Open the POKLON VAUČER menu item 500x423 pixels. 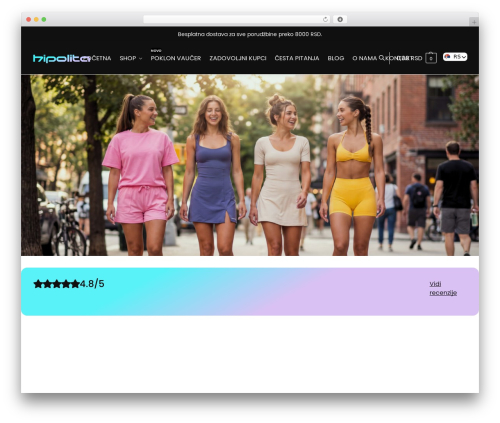click(x=176, y=58)
